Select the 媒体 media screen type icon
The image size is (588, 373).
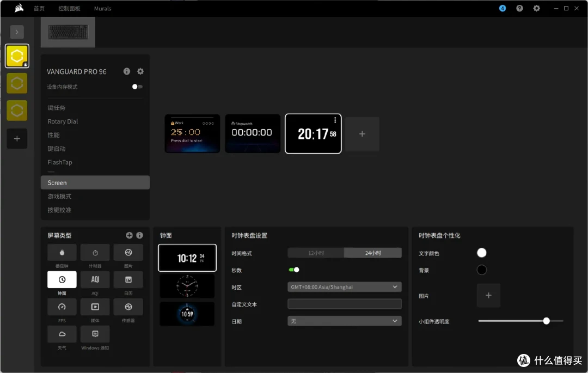pyautogui.click(x=95, y=307)
